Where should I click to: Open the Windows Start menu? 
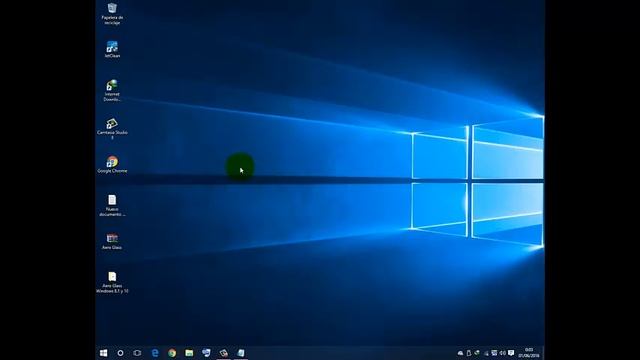103,353
